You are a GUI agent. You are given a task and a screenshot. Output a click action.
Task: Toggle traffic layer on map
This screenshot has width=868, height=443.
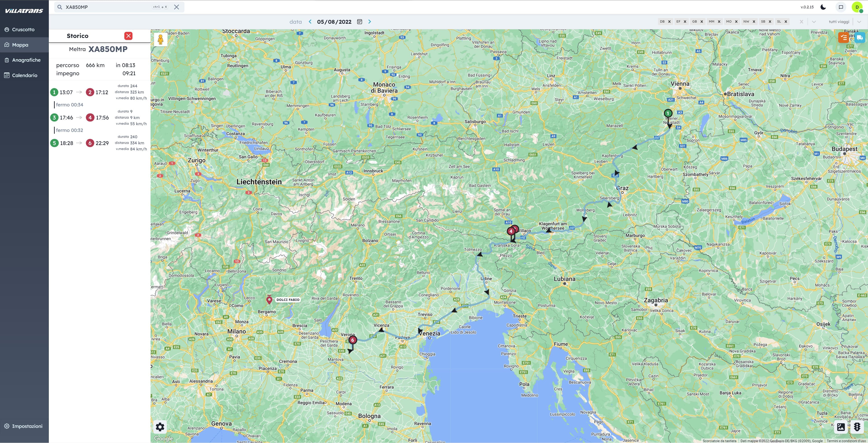coord(857,427)
